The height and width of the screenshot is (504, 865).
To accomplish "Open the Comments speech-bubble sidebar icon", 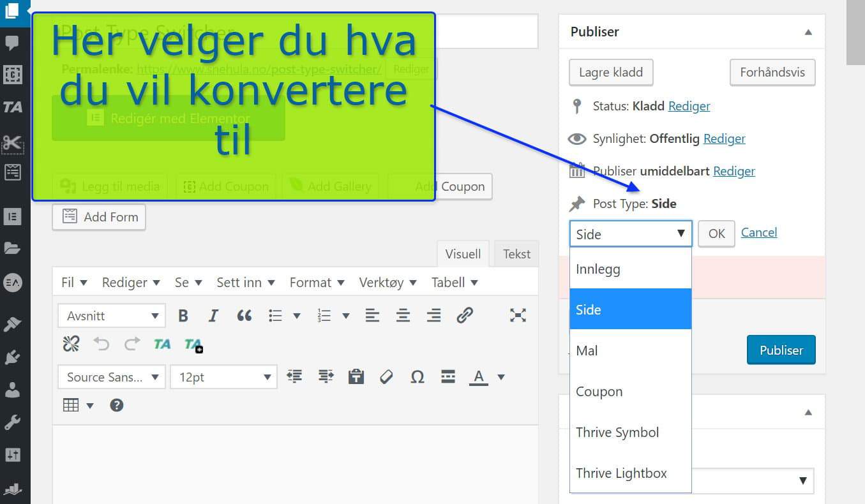I will tap(12, 43).
